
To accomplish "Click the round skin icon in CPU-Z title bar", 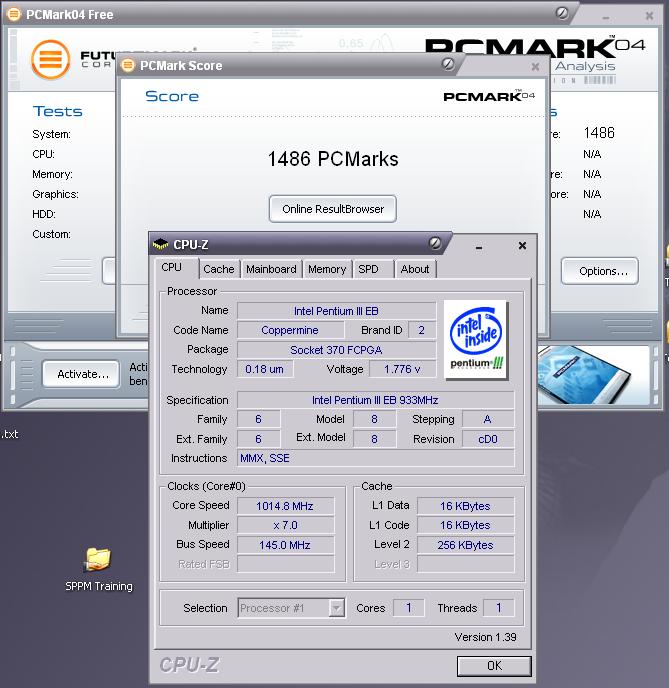I will [x=435, y=243].
